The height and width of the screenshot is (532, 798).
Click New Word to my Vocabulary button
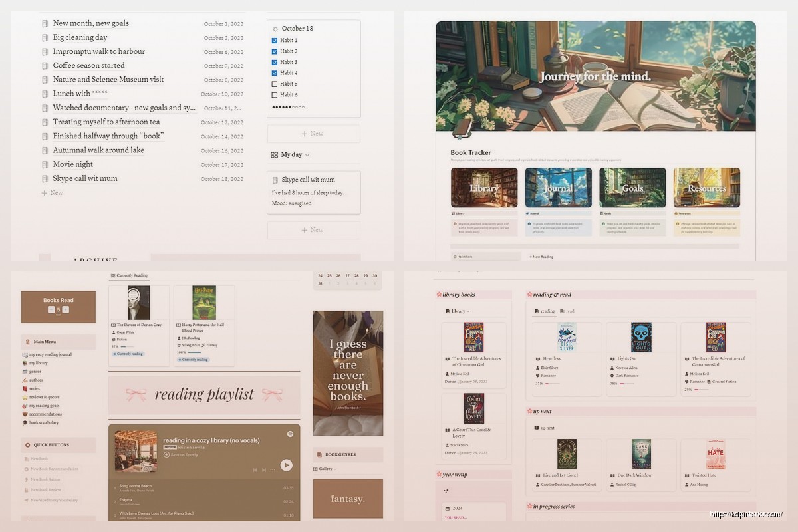click(51, 500)
